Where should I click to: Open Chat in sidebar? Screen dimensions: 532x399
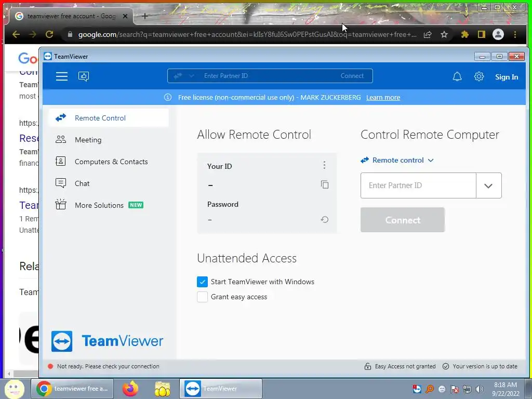[109, 183]
